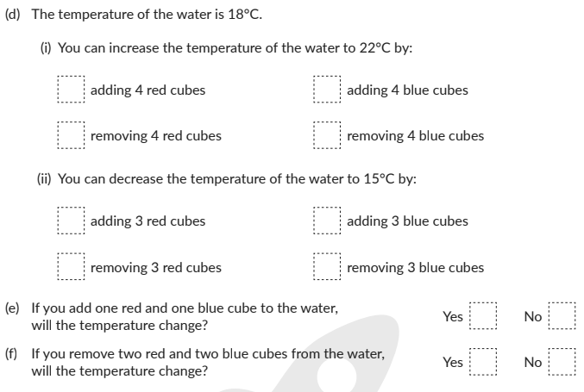Click the 'temperature of the water is 18°C' sentence
Viewport: 584px width, 392px height.
pos(147,15)
